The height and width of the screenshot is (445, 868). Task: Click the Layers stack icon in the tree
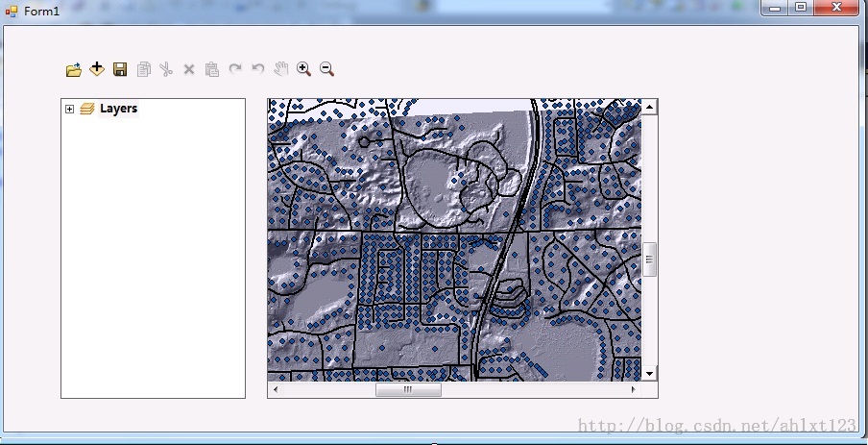(87, 109)
